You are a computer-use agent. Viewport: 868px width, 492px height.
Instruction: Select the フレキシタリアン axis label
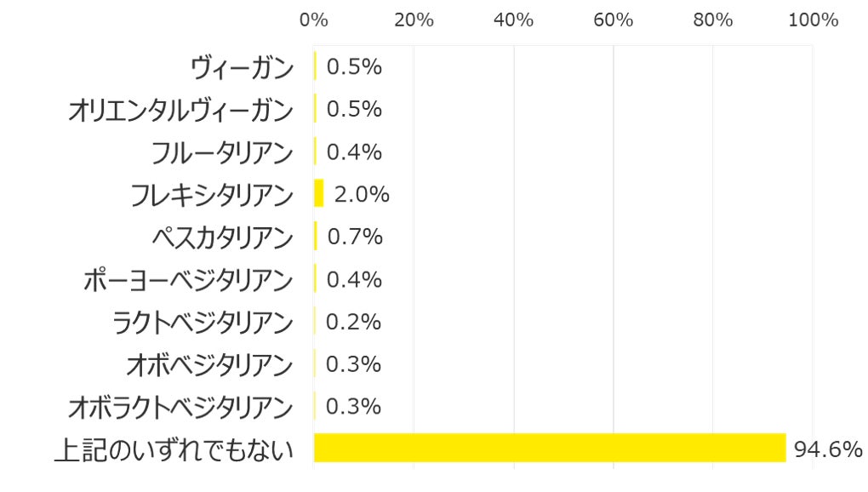coord(212,195)
